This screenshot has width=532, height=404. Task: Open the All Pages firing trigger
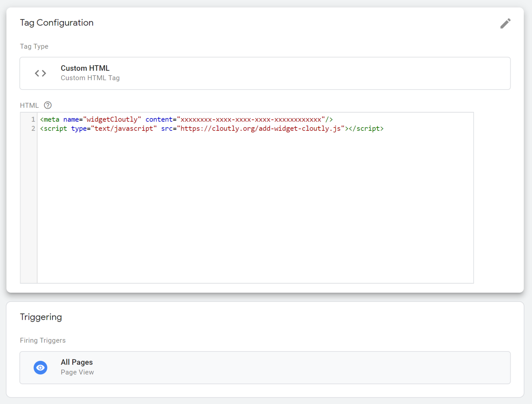[76, 362]
